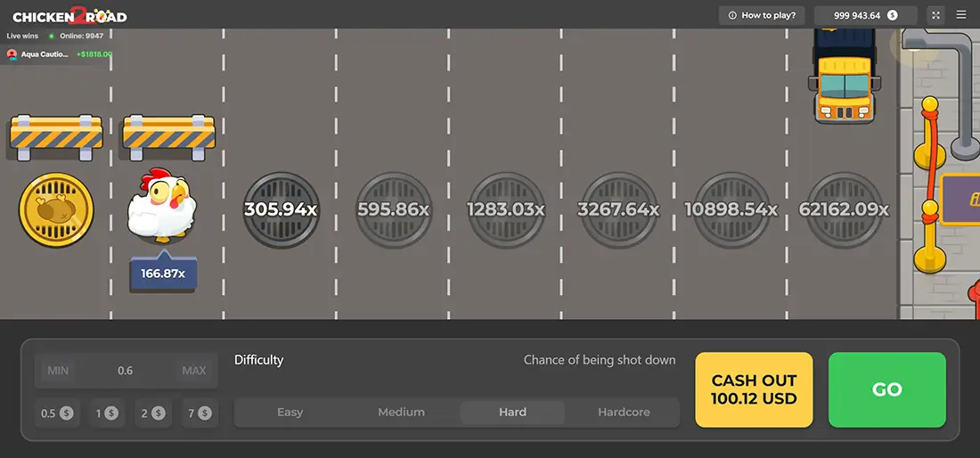Click the 1283.03x manhole cover
Screen dimensions: 980x458
pyautogui.click(x=506, y=209)
